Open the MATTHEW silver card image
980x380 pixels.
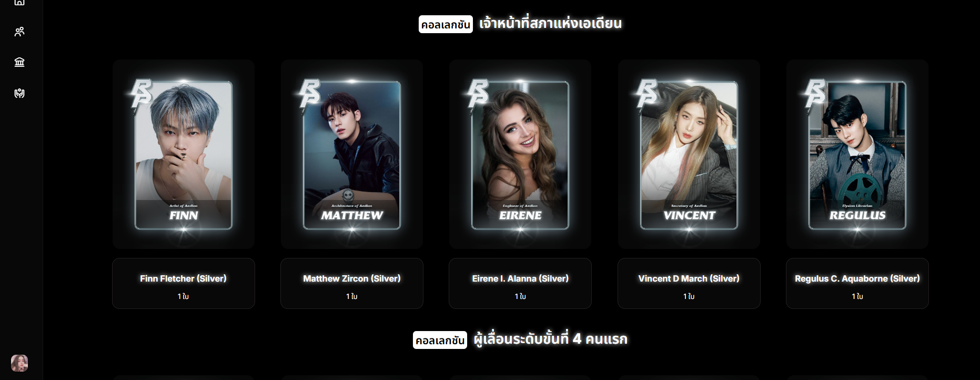coord(352,155)
